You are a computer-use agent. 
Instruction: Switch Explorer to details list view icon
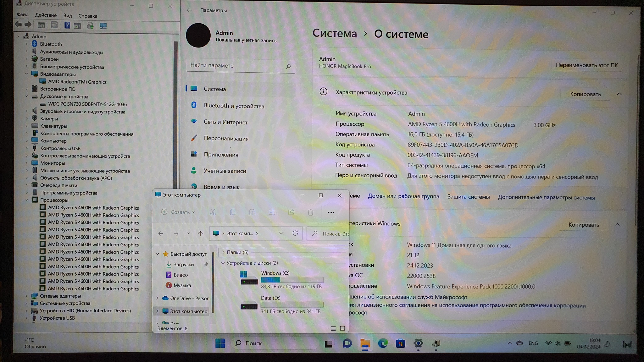click(333, 328)
